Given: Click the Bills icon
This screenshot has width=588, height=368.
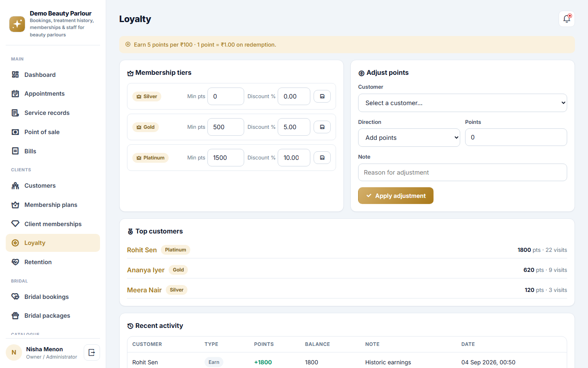Looking at the screenshot, I should (16, 151).
